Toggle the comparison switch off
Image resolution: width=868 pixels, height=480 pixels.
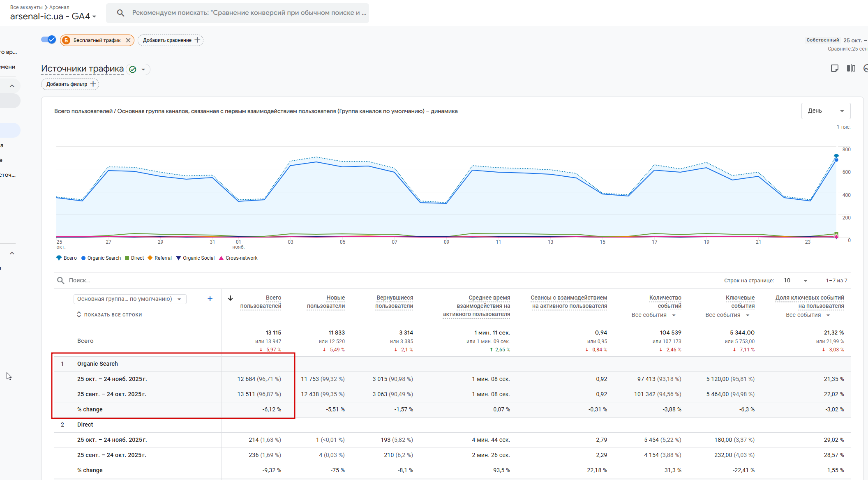coord(48,40)
